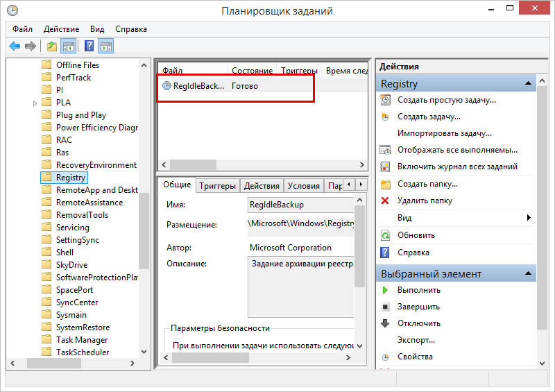The height and width of the screenshot is (392, 555).
Task: Click the Forward arrow toolbar icon
Action: point(31,46)
